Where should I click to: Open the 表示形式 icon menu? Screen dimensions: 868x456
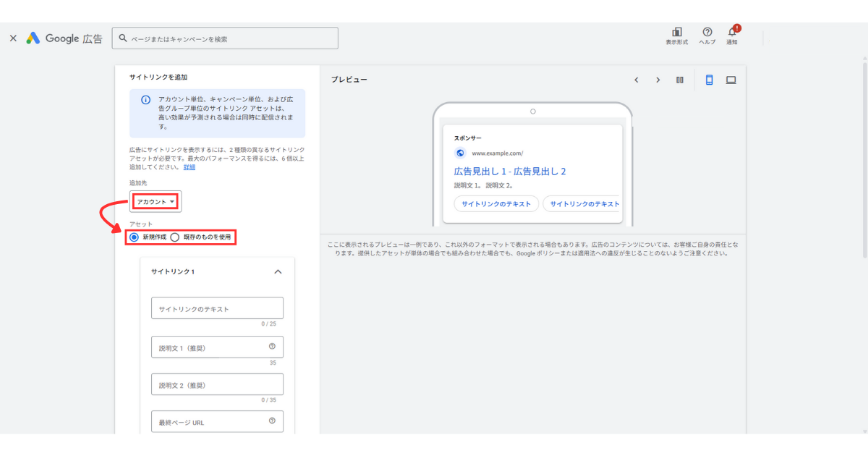(677, 36)
